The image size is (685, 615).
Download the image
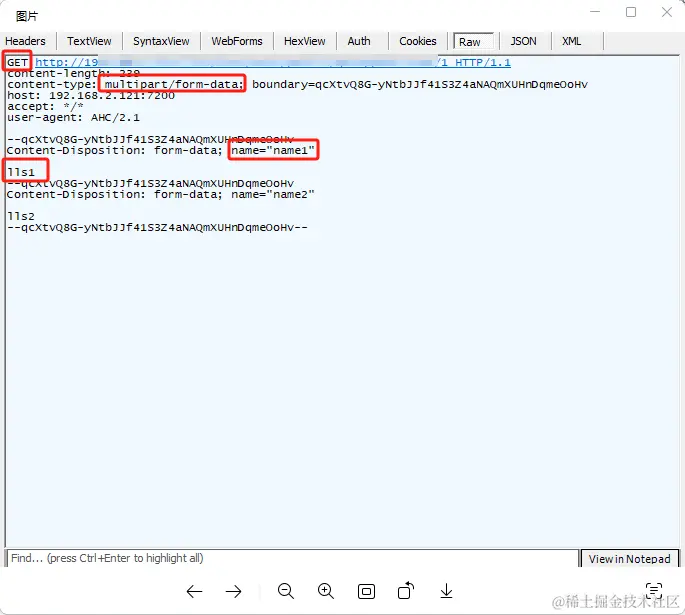tap(446, 591)
